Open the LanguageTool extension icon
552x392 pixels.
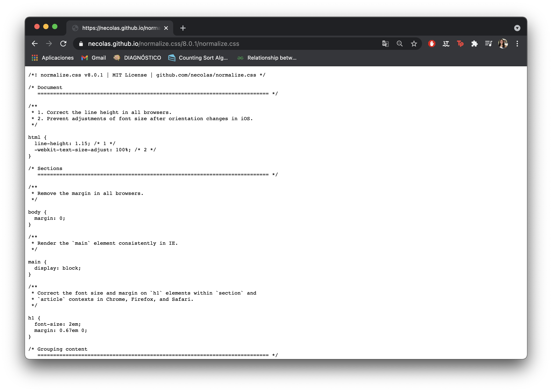(x=446, y=44)
